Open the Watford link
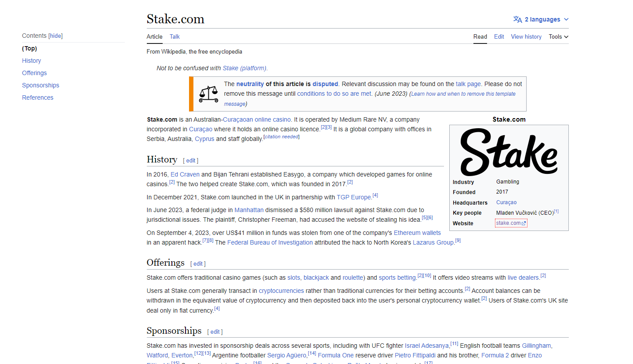This screenshot has width=633, height=364. click(157, 355)
